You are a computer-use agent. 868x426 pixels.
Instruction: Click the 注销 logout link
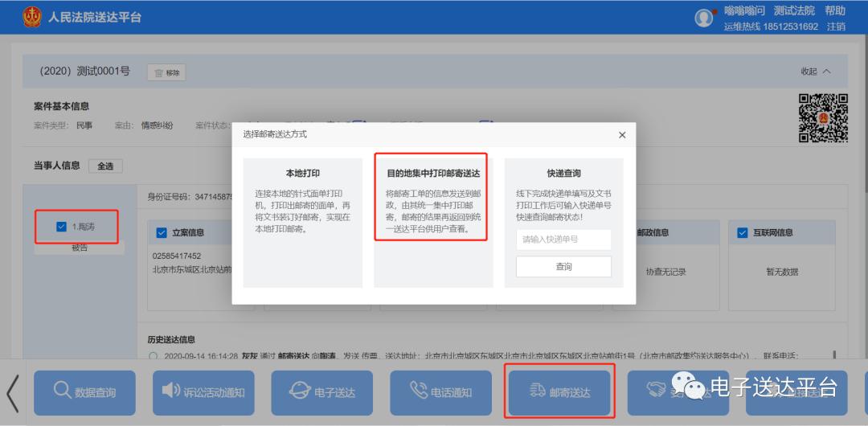[x=836, y=26]
